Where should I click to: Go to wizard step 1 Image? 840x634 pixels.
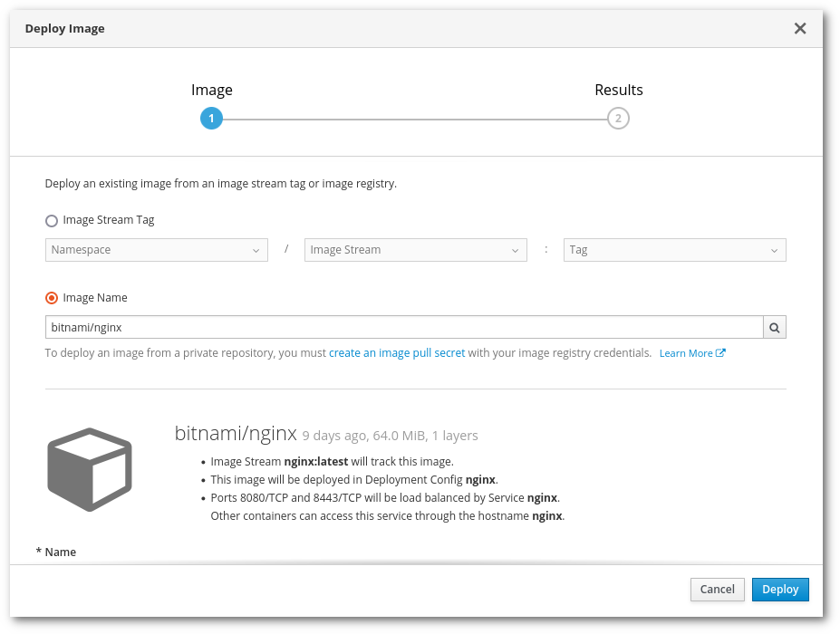point(212,119)
